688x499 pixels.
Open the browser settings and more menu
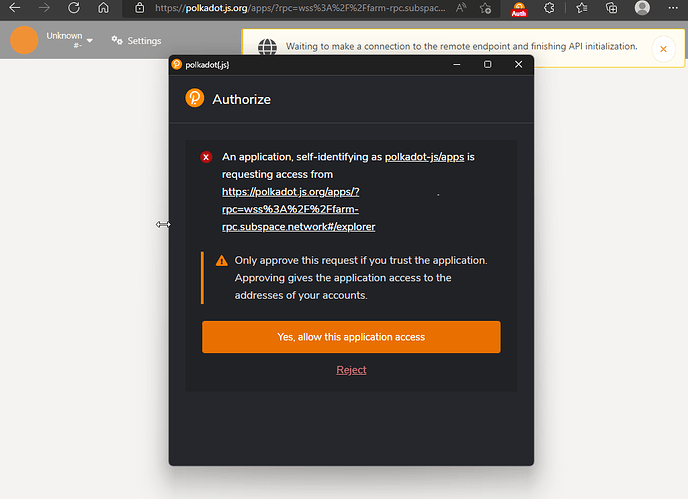673,7
